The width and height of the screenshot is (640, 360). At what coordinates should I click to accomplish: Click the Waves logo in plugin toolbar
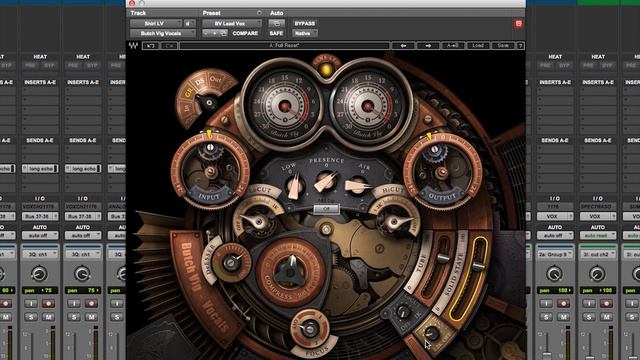pyautogui.click(x=133, y=46)
